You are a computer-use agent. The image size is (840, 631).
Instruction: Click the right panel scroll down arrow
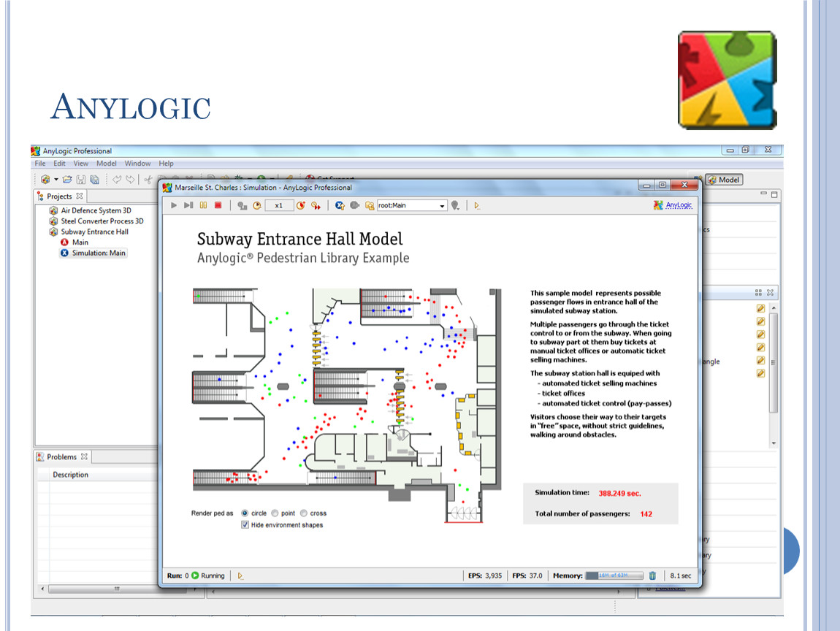774,443
